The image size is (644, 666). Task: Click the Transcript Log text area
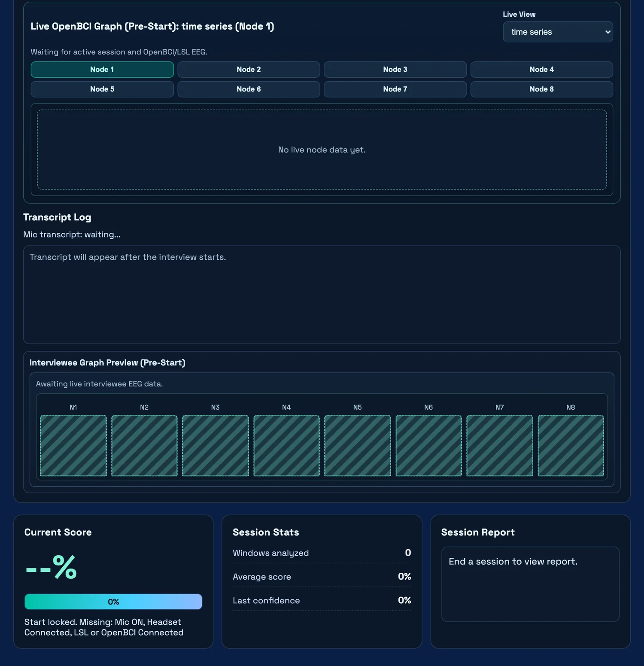coord(322,295)
